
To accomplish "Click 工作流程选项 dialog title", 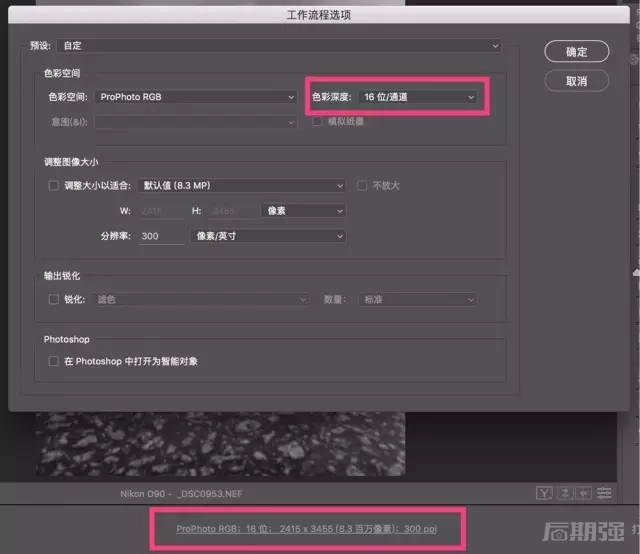I will click(x=319, y=15).
